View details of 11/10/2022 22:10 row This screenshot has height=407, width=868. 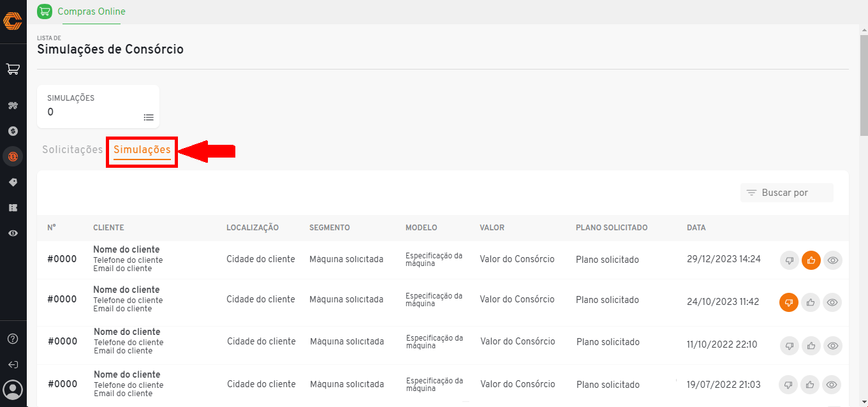click(833, 346)
